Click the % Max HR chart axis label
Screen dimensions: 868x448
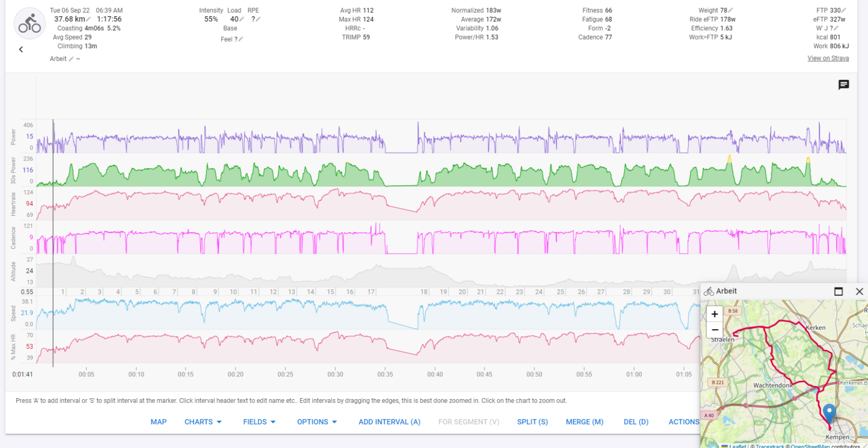(x=14, y=347)
